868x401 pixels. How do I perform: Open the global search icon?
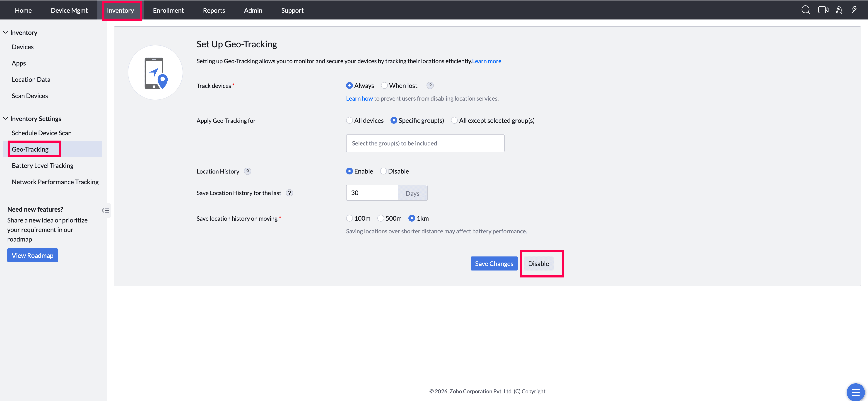point(806,10)
